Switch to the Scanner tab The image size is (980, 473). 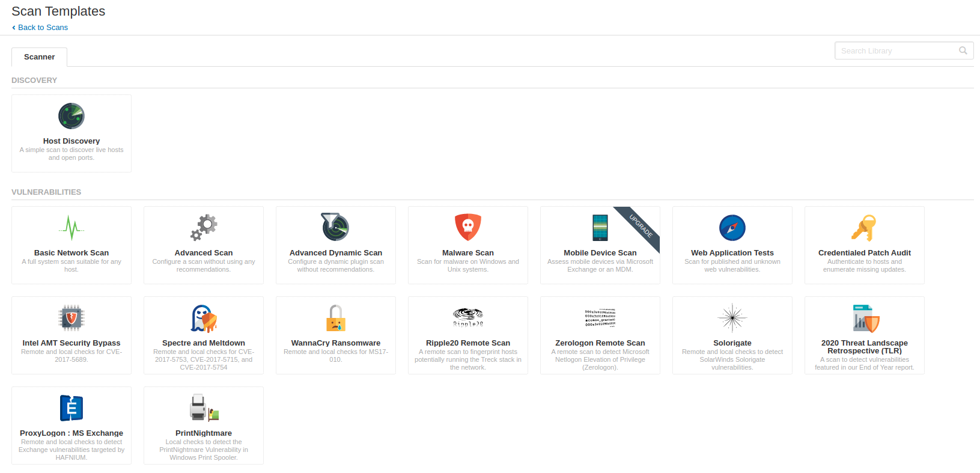point(40,57)
